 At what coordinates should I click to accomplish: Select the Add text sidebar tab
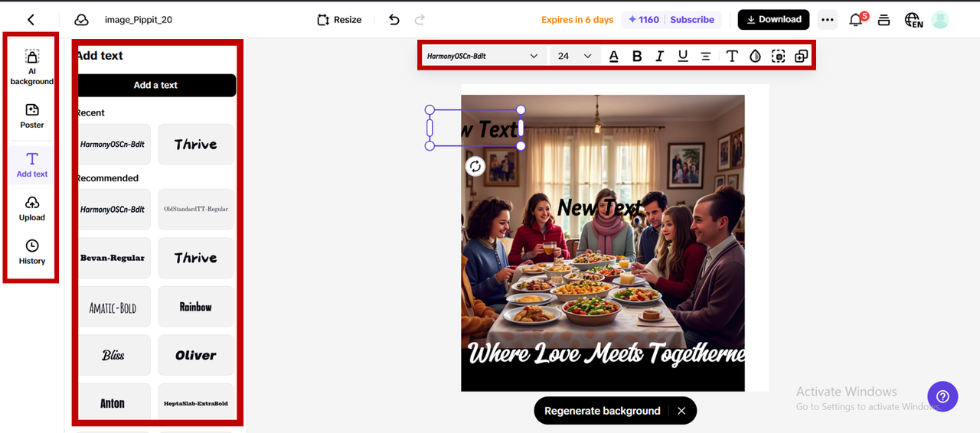coord(32,164)
